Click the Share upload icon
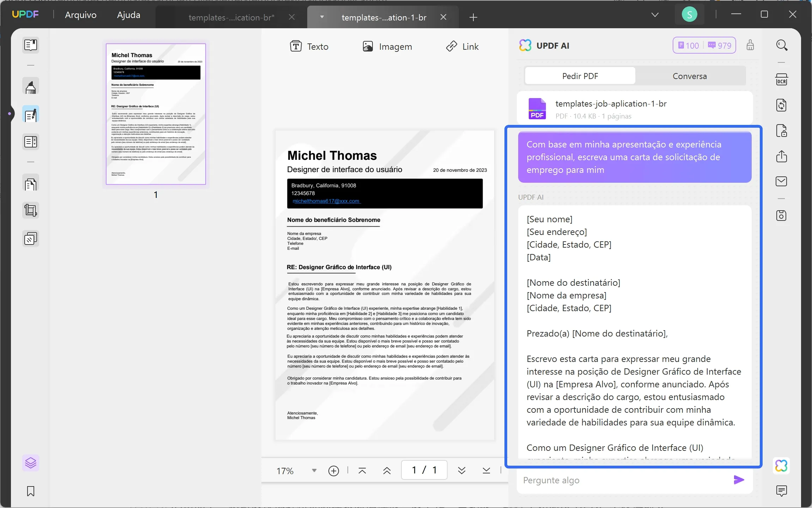 coord(782,156)
